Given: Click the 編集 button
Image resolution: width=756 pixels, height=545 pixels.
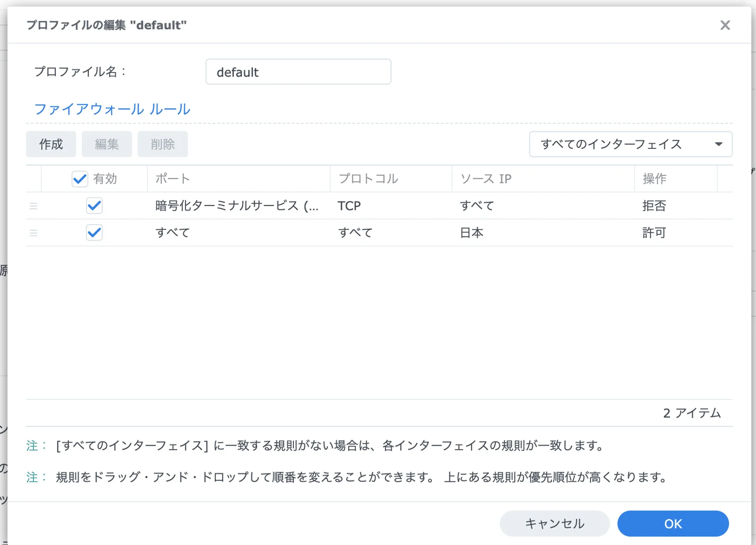Looking at the screenshot, I should [107, 144].
